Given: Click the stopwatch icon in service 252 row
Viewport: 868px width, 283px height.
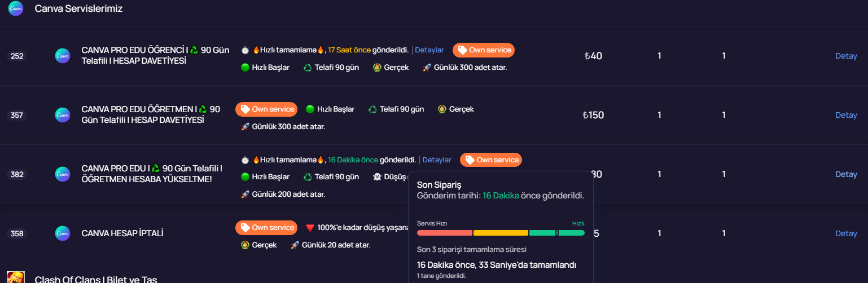Looking at the screenshot, I should [245, 50].
